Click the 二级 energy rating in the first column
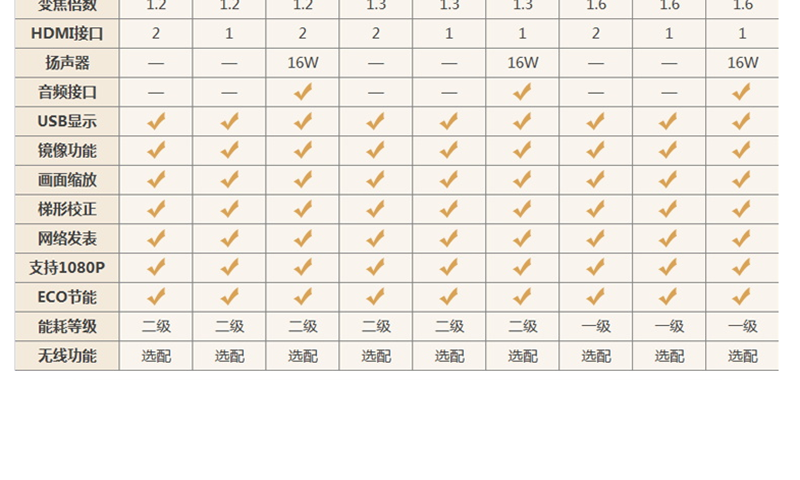The width and height of the screenshot is (800, 480). pyautogui.click(x=156, y=326)
